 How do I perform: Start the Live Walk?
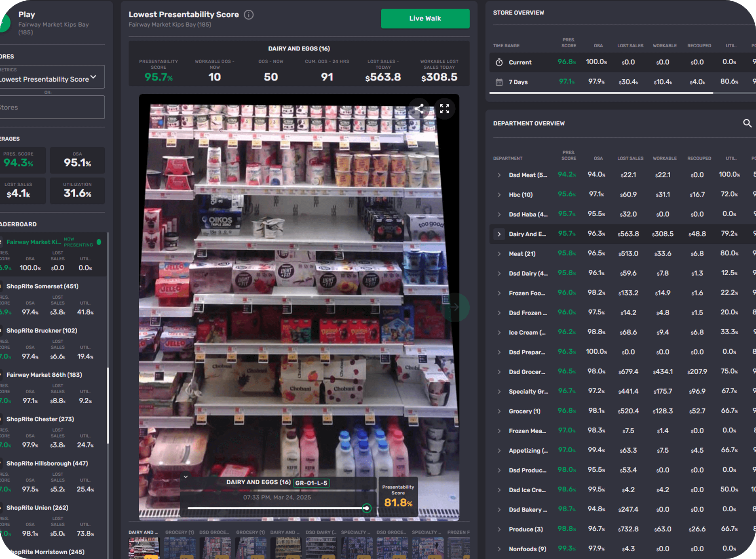point(425,19)
